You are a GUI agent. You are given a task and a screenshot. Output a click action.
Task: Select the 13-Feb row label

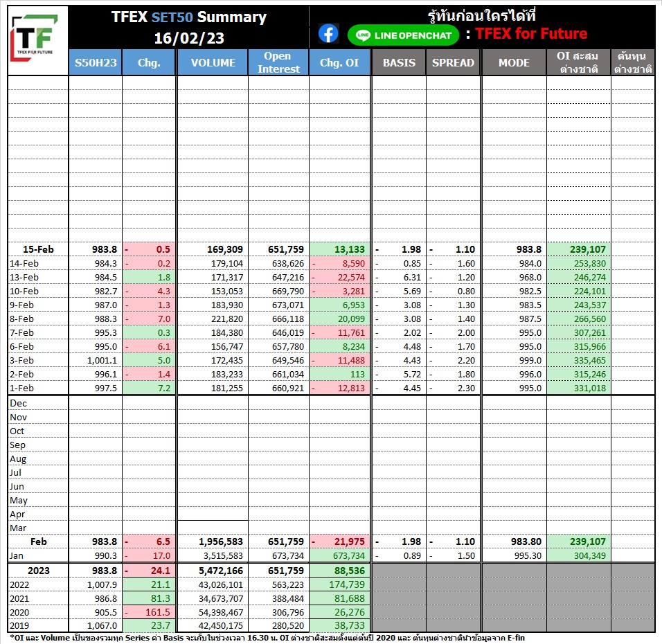coord(24,278)
